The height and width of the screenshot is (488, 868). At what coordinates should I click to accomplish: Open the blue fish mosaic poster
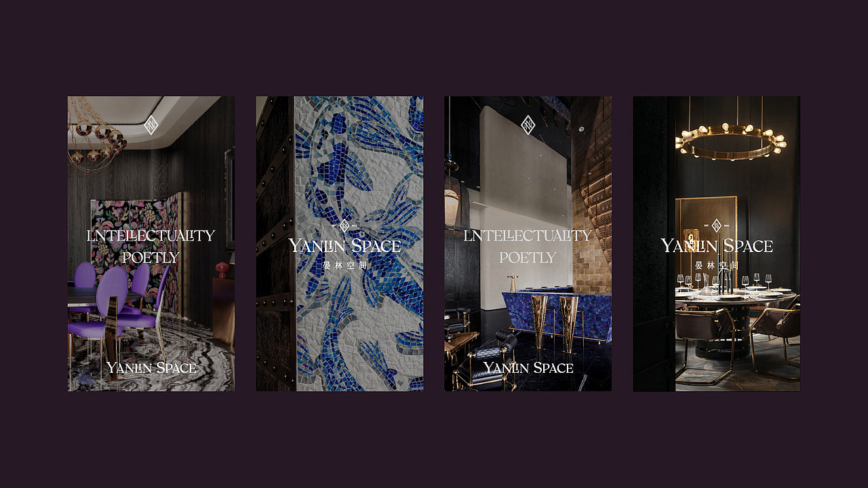340,243
